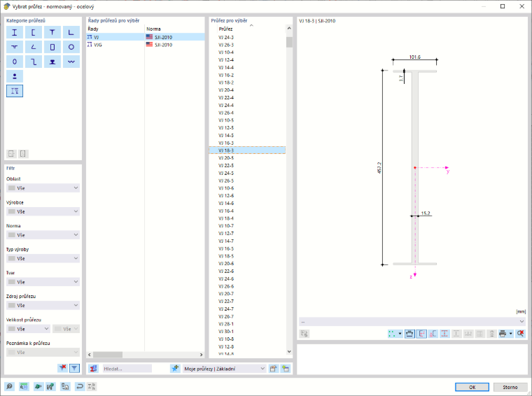Select cross-section VJ 20-4

247,90
